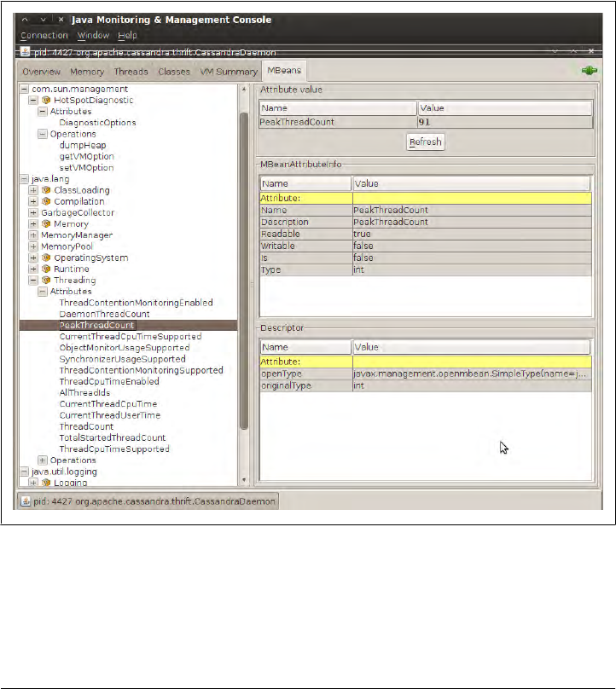Click the MBean tree vertical scrollbar thumb
Screen dimensions: 616x689
tap(244, 271)
